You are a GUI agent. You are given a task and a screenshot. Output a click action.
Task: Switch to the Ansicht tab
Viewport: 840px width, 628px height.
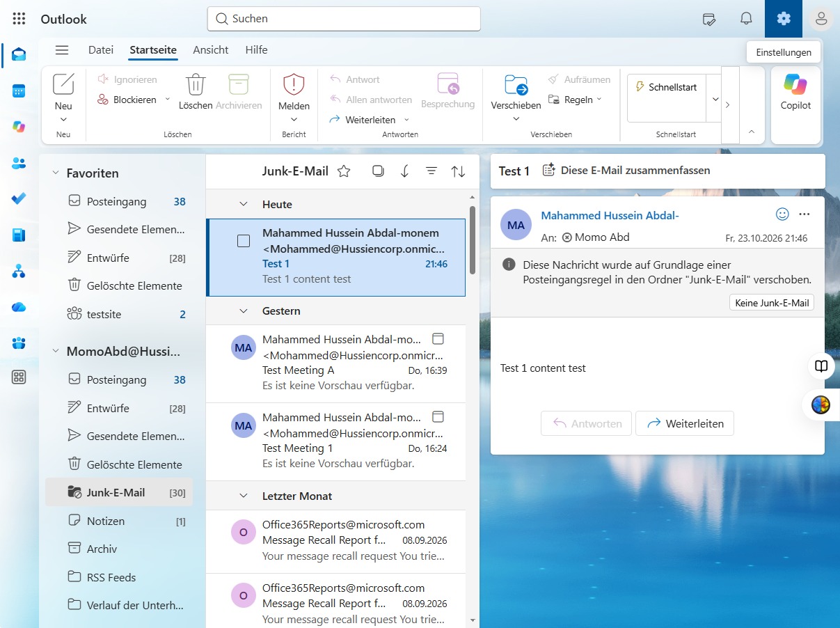pos(211,50)
